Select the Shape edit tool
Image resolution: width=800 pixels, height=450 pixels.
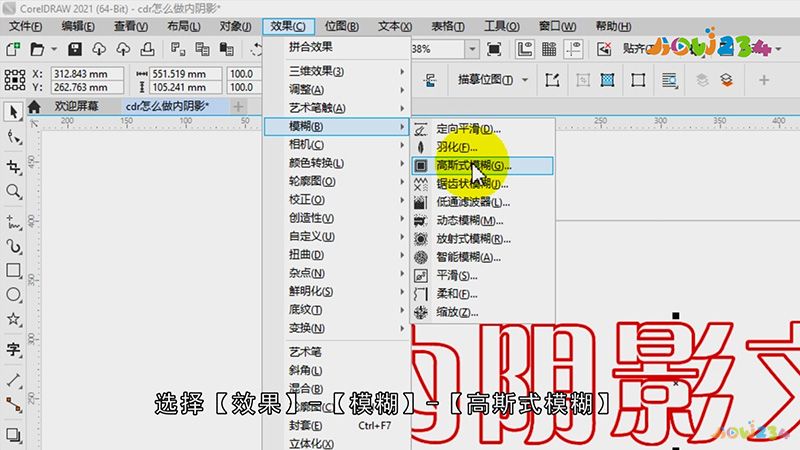tap(13, 137)
